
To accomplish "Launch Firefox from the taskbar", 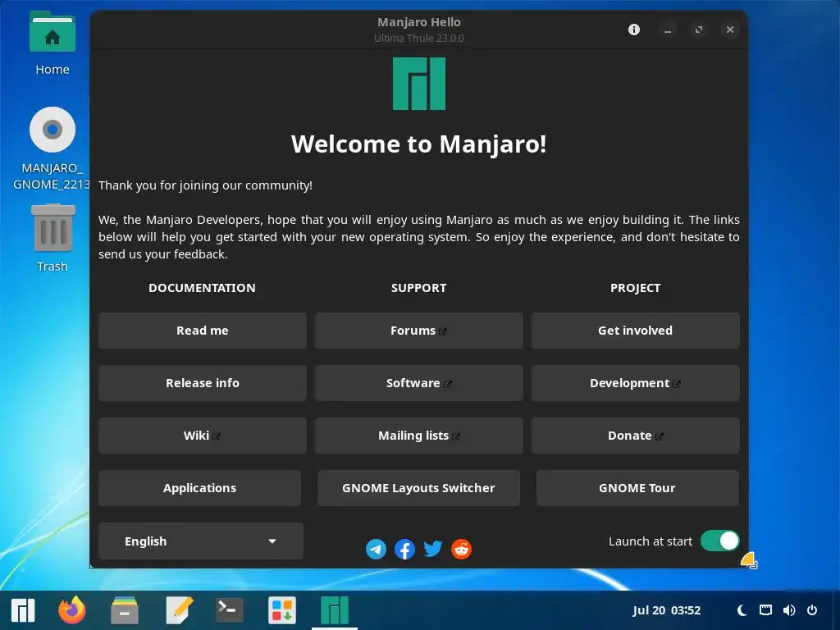I will coord(72,610).
